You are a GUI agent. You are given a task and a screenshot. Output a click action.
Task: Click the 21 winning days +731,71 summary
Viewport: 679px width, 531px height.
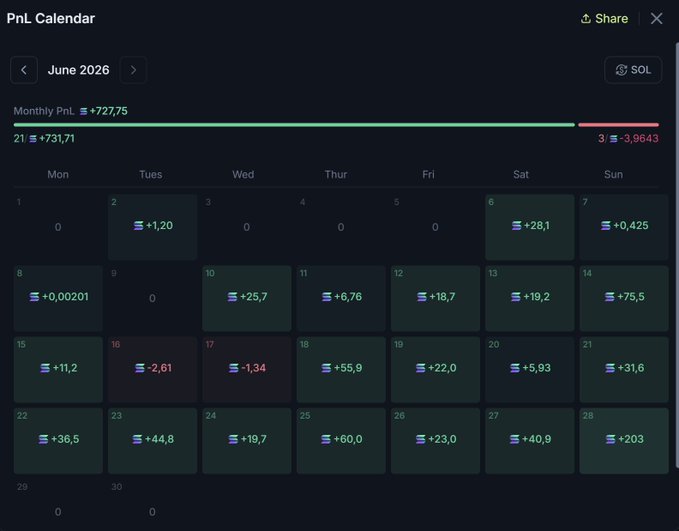click(x=44, y=139)
